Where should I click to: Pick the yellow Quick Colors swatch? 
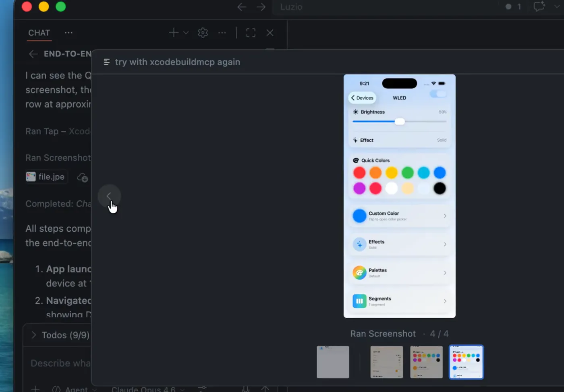point(392,173)
